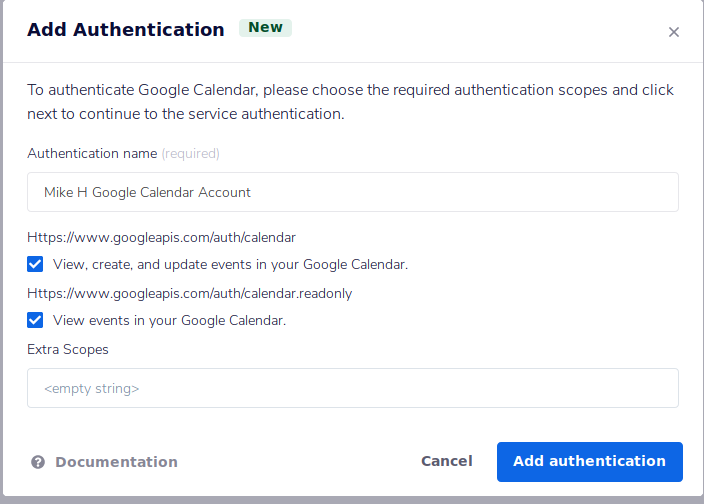Open the Documentation link
Screen dimensions: 704x504
tap(116, 462)
